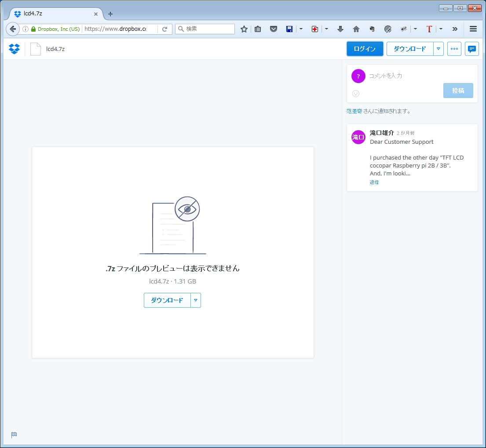486x448 pixels.
Task: Click the Dropbox logo in the header
Action: pyautogui.click(x=15, y=49)
